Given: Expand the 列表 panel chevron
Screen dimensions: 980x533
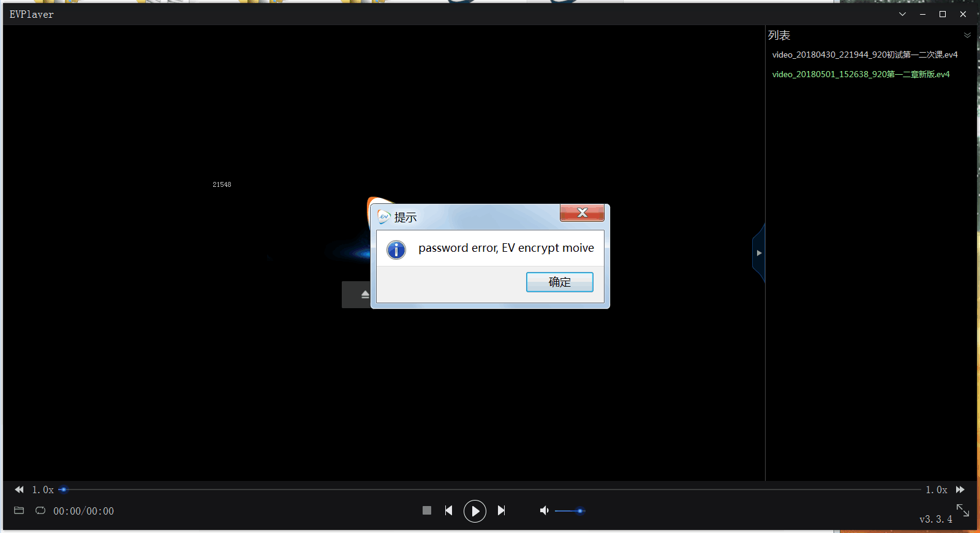Looking at the screenshot, I should (967, 36).
